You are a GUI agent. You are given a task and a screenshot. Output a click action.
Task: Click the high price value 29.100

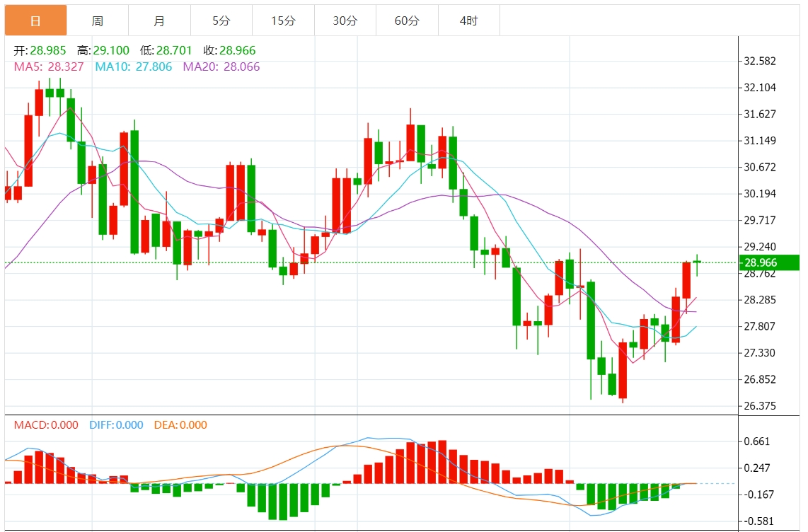point(111,50)
